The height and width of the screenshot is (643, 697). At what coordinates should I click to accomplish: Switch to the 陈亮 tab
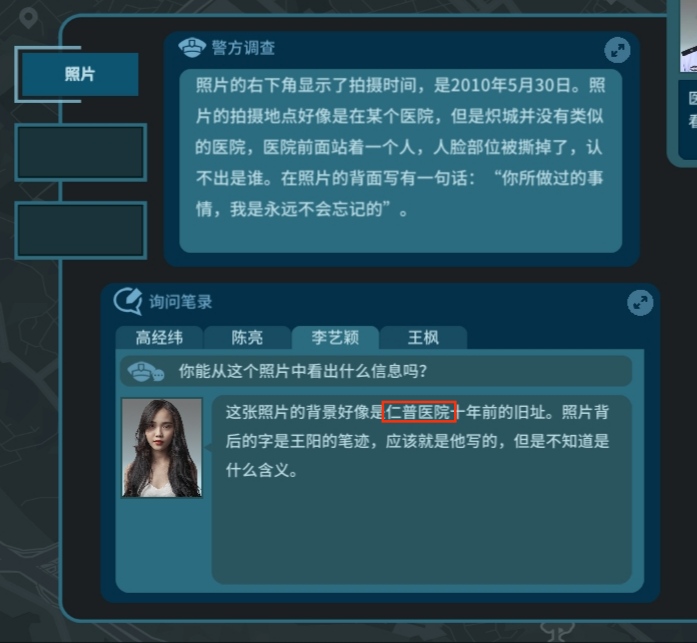(x=247, y=338)
